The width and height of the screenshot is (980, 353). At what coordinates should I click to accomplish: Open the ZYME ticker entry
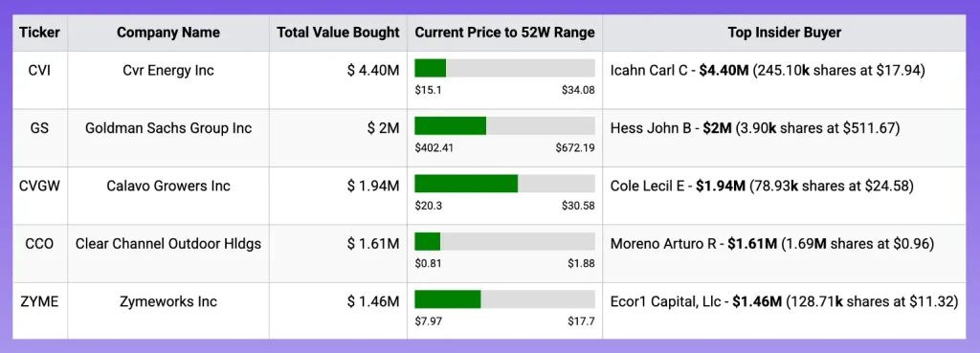click(x=40, y=301)
